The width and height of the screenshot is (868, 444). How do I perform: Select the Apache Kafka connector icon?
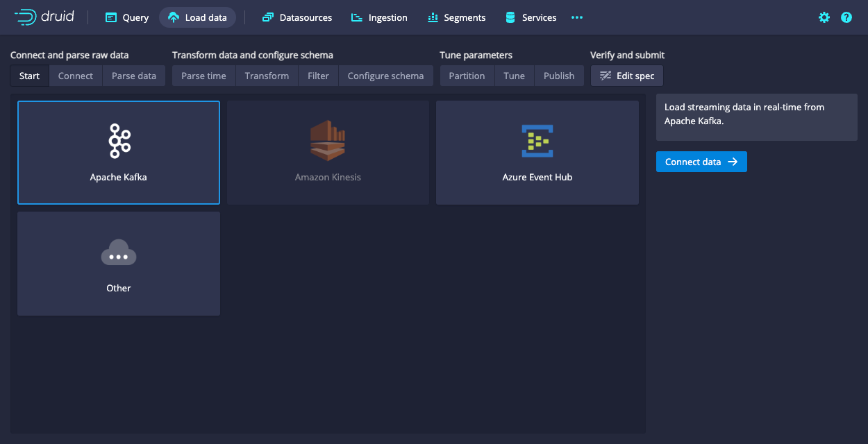coord(118,140)
